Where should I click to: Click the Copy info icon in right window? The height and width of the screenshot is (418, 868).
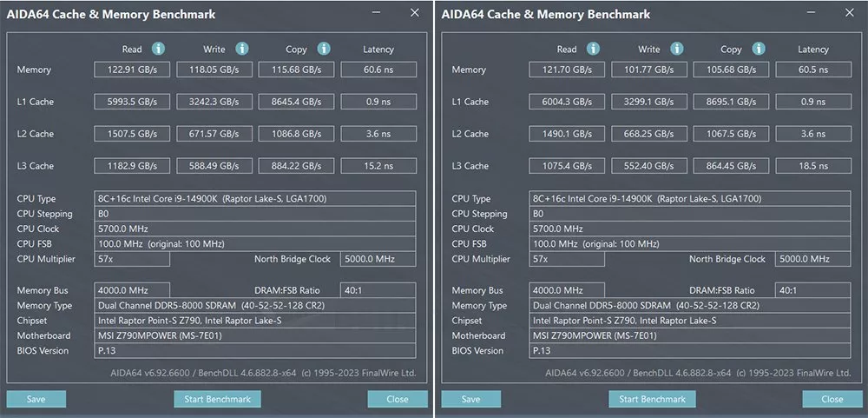point(759,49)
